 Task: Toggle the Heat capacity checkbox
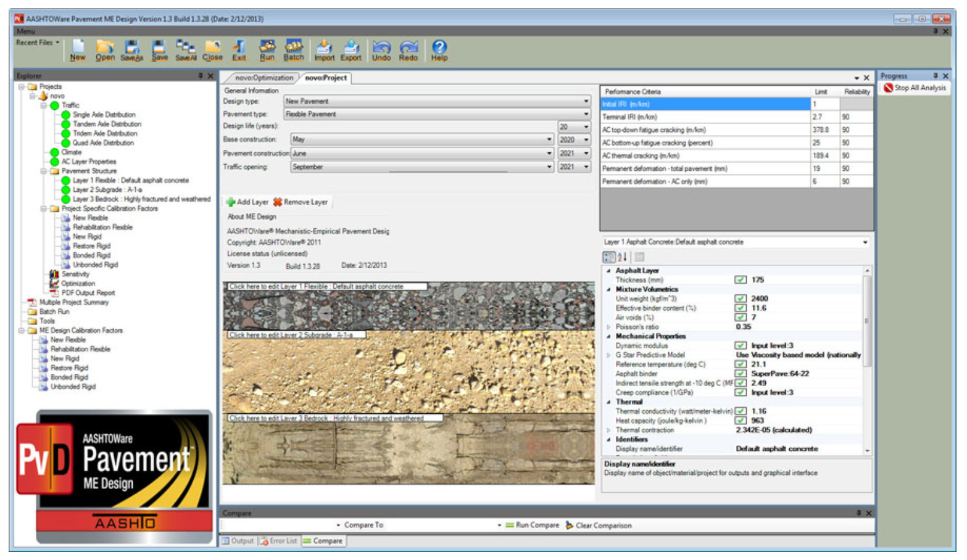click(x=741, y=421)
